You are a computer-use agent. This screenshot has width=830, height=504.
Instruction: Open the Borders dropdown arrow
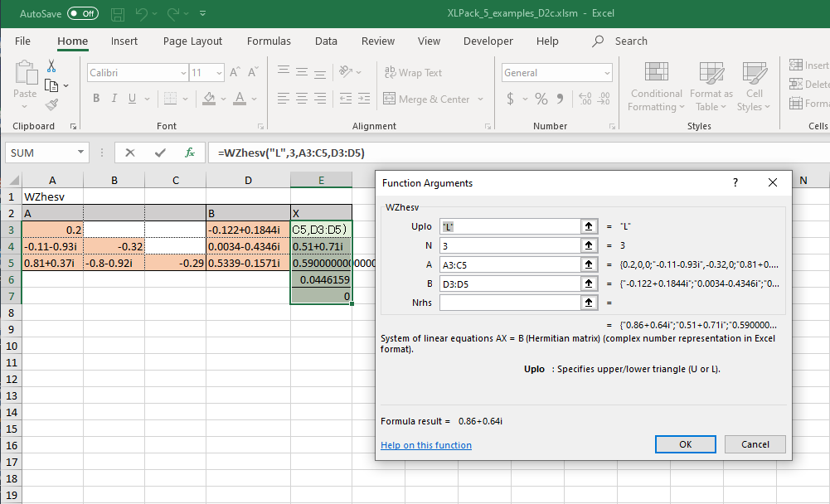(185, 99)
